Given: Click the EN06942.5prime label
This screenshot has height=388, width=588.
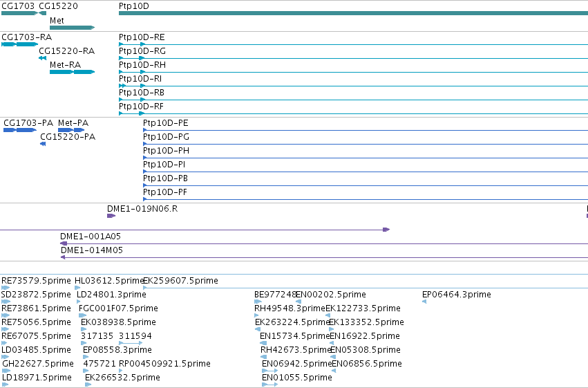Looking at the screenshot, I should click(x=297, y=364).
